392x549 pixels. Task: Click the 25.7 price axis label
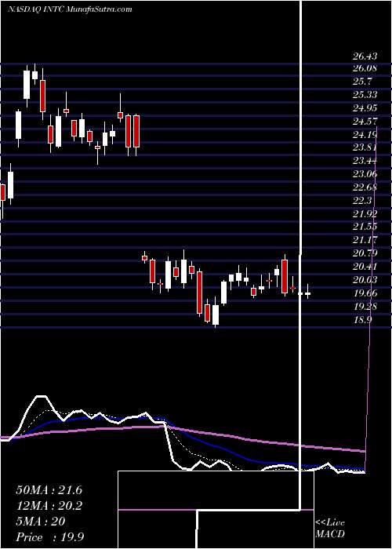362,82
